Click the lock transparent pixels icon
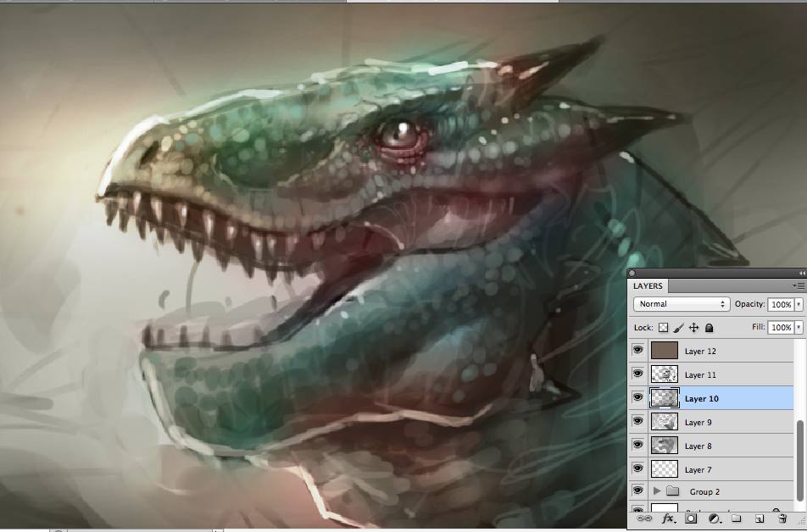Screen dimensions: 807x532 [x=664, y=328]
